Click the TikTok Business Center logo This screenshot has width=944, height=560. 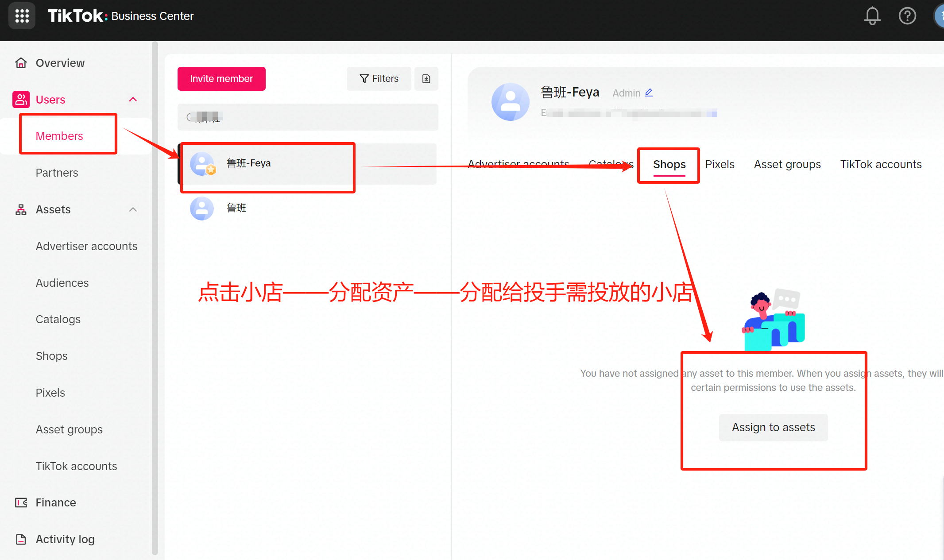[121, 16]
